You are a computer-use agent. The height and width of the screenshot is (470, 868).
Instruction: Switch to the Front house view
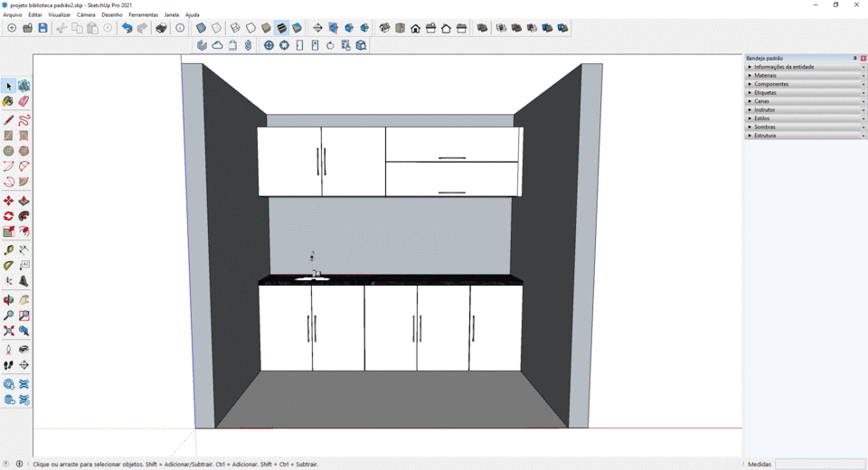415,28
